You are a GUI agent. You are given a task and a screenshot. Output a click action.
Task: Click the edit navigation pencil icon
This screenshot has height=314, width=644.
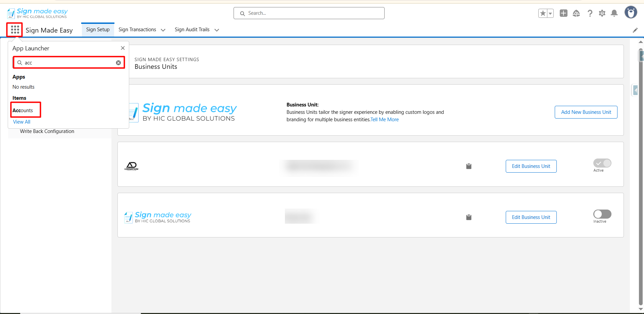pyautogui.click(x=635, y=30)
